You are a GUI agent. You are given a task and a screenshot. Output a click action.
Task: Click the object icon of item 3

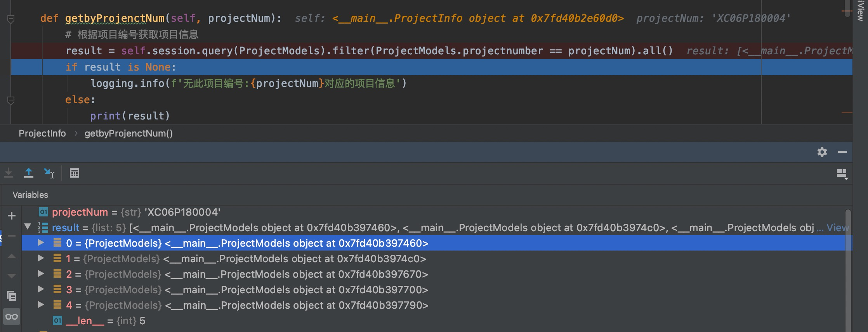point(57,289)
